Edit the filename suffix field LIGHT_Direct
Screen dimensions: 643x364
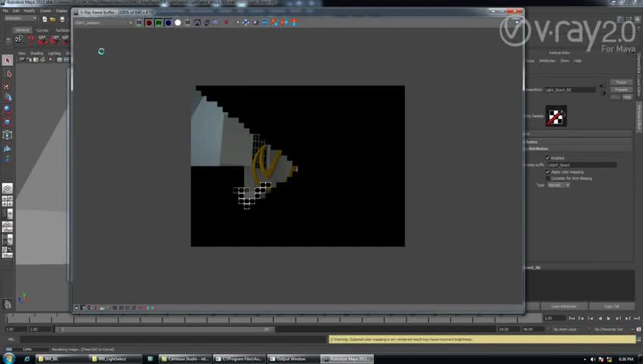tap(582, 165)
